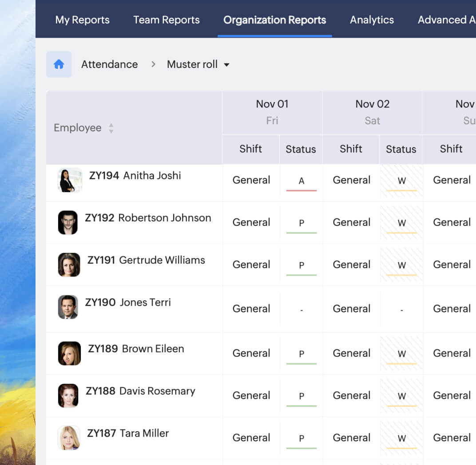Click Tara Miller's Nov 02 weekend status
The width and height of the screenshot is (476, 465).
coord(401,438)
